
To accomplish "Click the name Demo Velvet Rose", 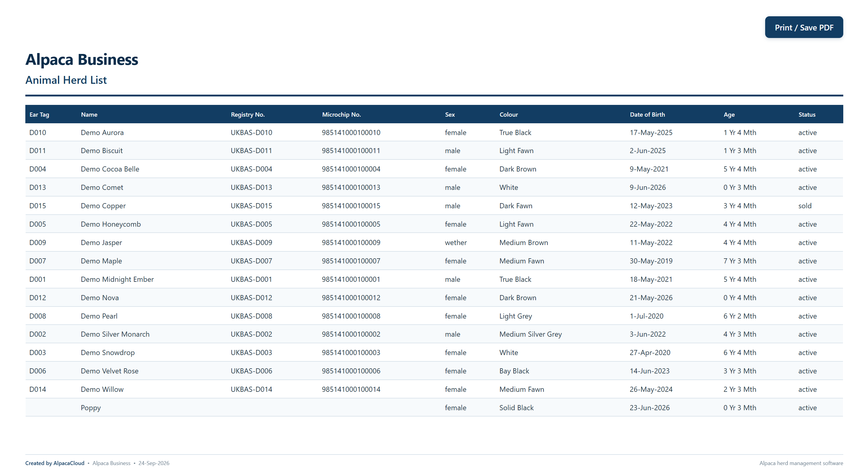I will [x=109, y=371].
